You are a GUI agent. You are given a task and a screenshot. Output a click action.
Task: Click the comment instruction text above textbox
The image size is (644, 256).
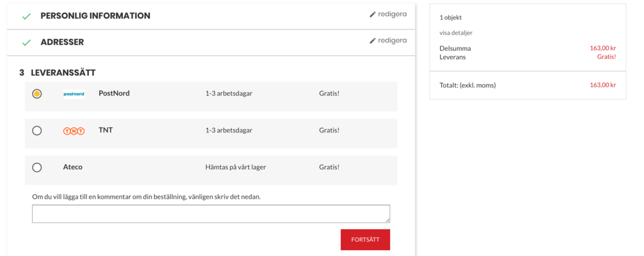click(x=147, y=197)
